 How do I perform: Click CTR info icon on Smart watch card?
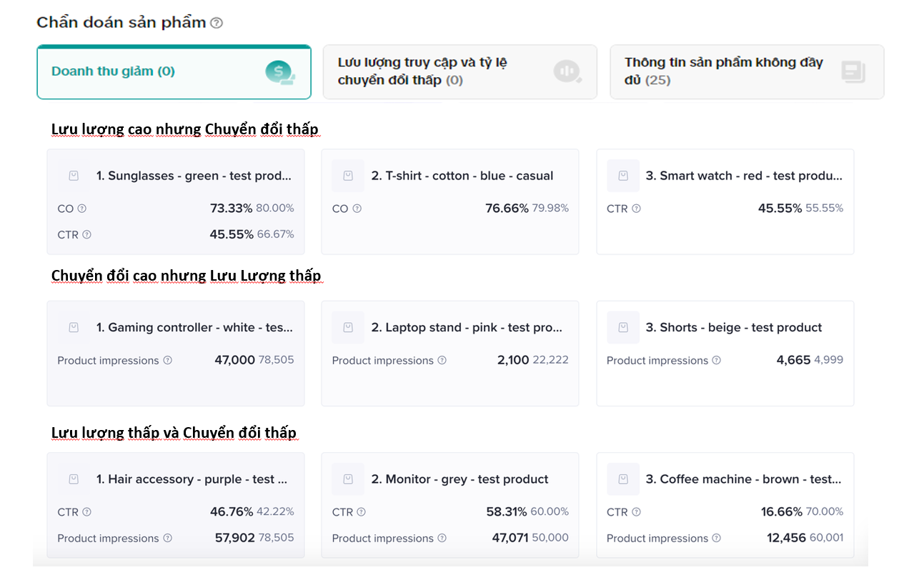636,209
